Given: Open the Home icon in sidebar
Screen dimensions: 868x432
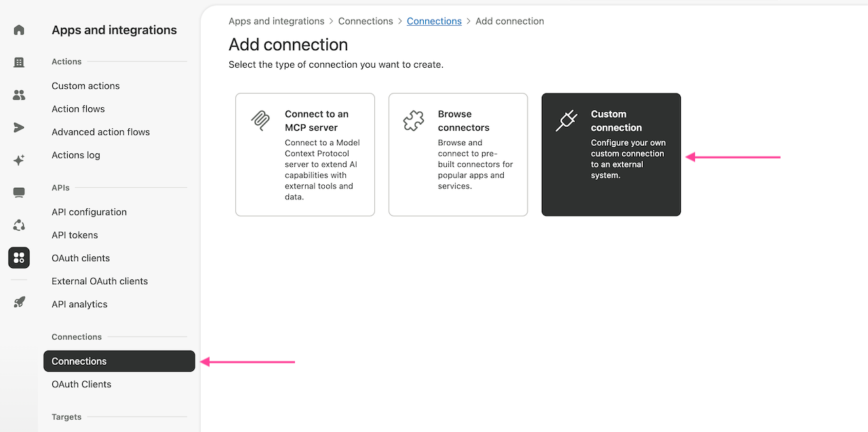Looking at the screenshot, I should [x=19, y=30].
